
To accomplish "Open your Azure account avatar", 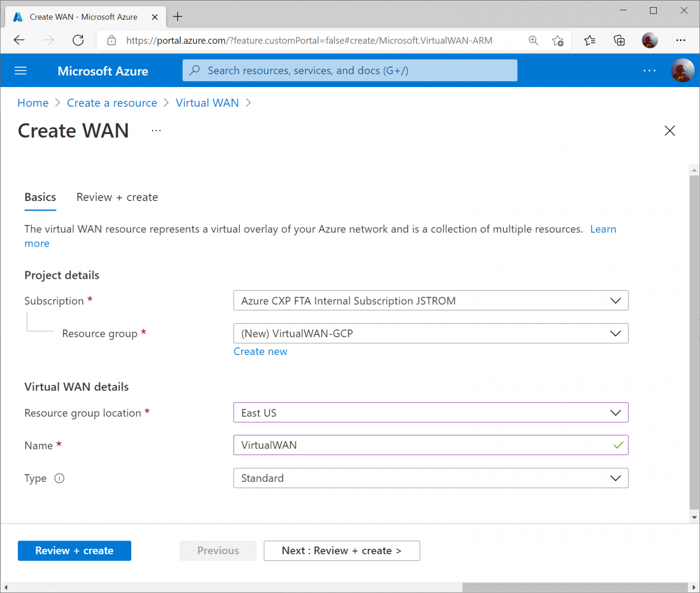I will pos(683,70).
